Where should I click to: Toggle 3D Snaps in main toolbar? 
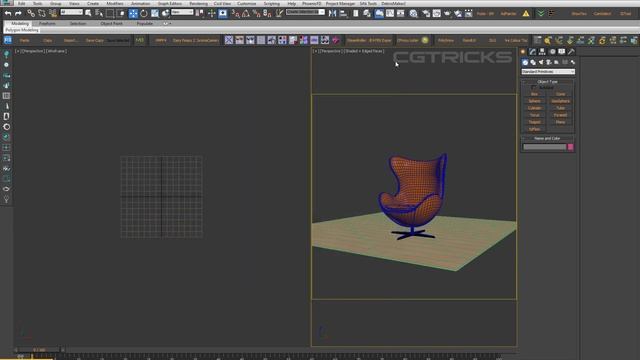(x=235, y=13)
